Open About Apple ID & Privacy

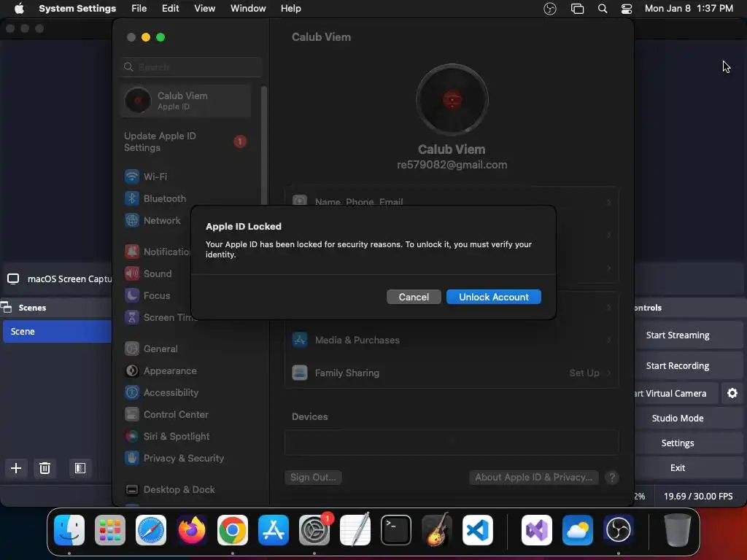(x=533, y=477)
